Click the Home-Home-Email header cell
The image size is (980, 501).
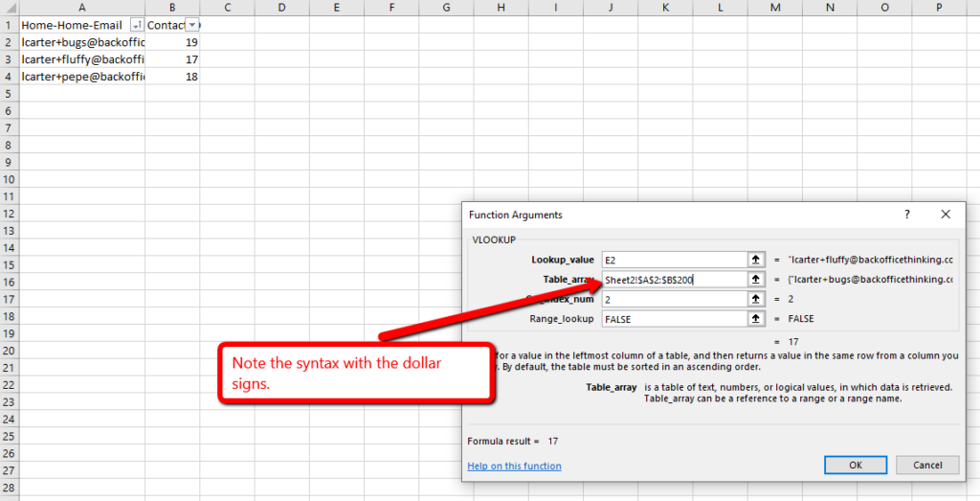point(82,25)
